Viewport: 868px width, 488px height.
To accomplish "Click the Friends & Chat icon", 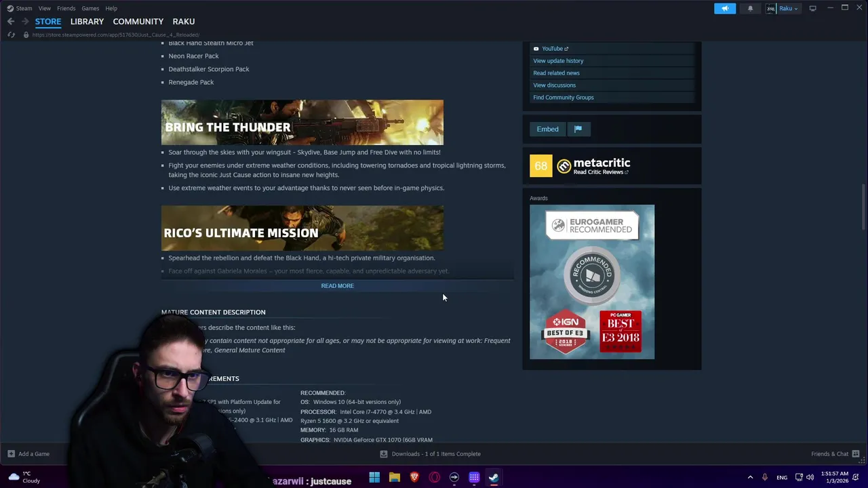I will tap(856, 454).
